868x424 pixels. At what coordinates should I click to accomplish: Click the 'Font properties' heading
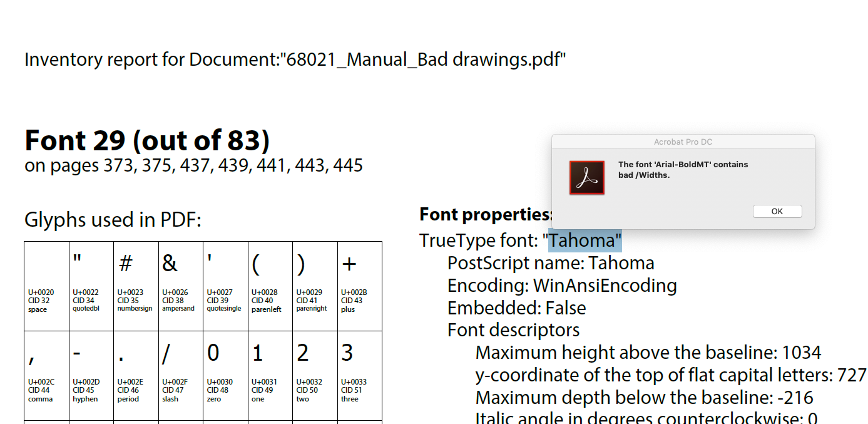click(486, 214)
